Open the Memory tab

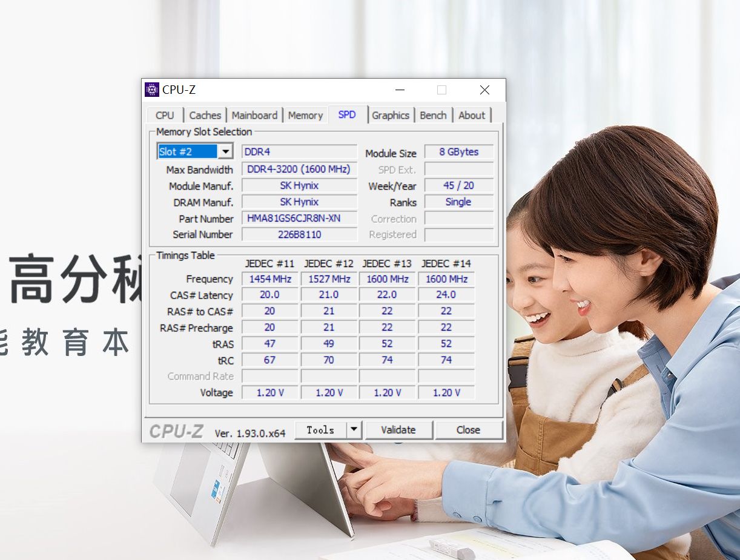click(305, 115)
